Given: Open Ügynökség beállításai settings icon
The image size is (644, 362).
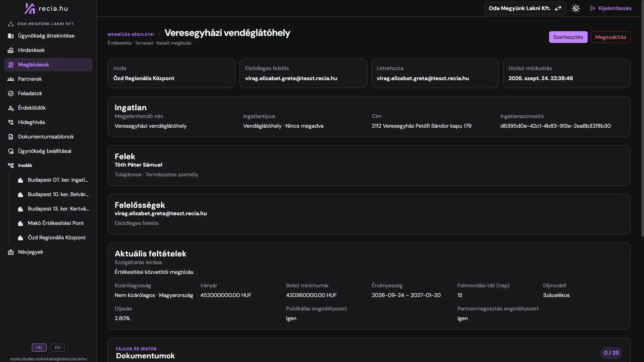Looking at the screenshot, I should tap(11, 151).
